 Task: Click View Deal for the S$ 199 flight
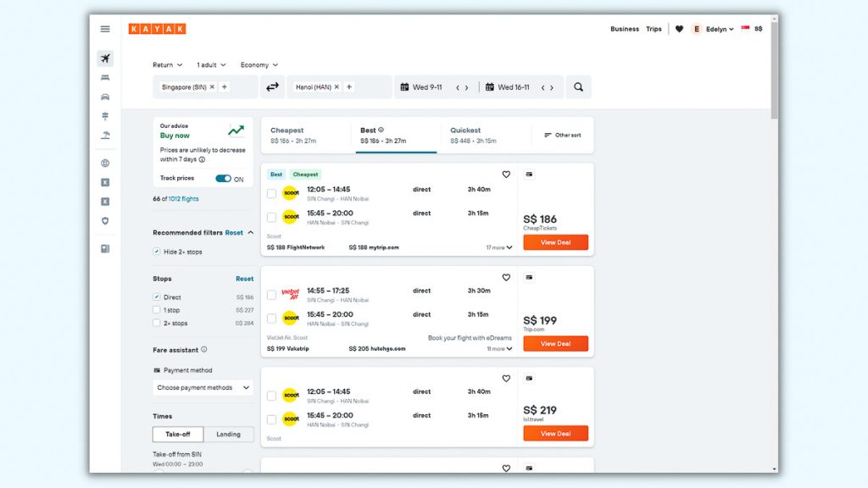(x=556, y=344)
